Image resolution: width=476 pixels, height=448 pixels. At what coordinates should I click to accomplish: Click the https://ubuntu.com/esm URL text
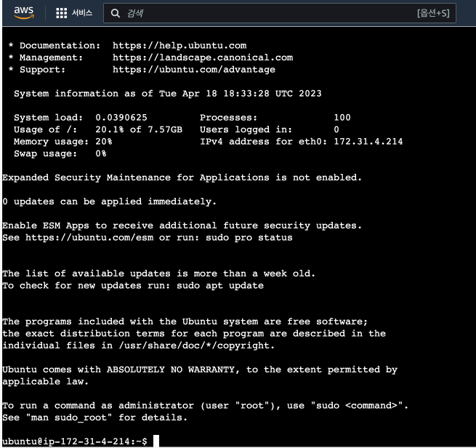click(89, 238)
